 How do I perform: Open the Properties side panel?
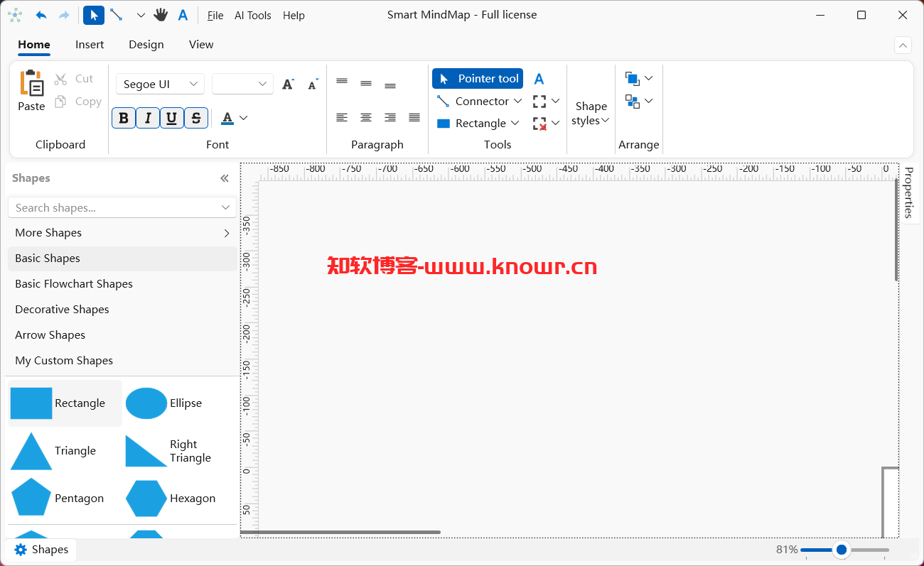pos(908,192)
